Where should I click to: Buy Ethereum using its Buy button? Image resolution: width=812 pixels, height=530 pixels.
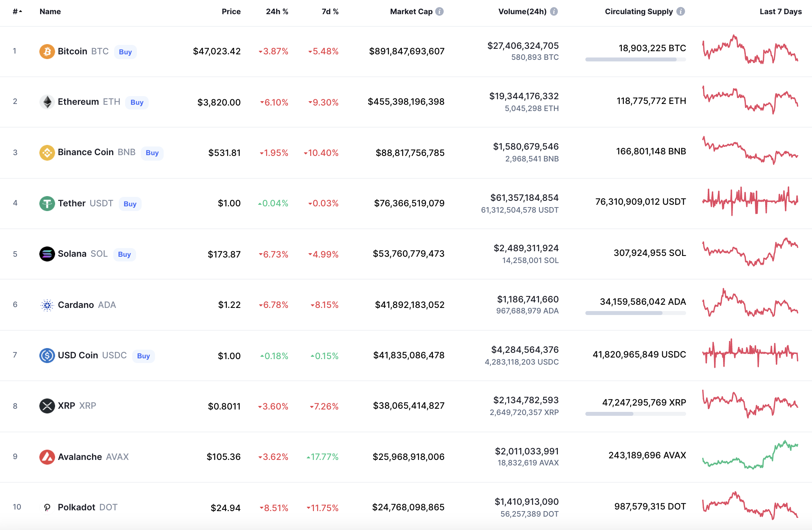coord(137,102)
